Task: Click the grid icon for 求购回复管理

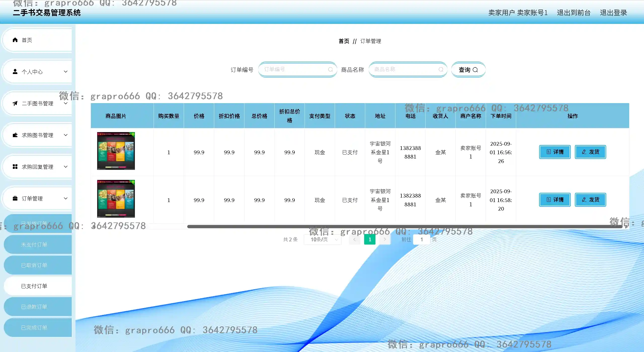Action: point(15,167)
